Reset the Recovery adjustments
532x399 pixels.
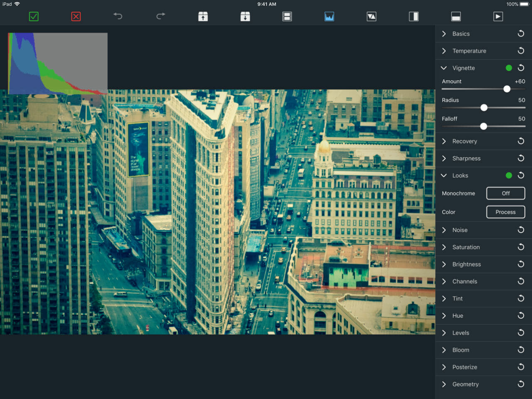(x=521, y=141)
